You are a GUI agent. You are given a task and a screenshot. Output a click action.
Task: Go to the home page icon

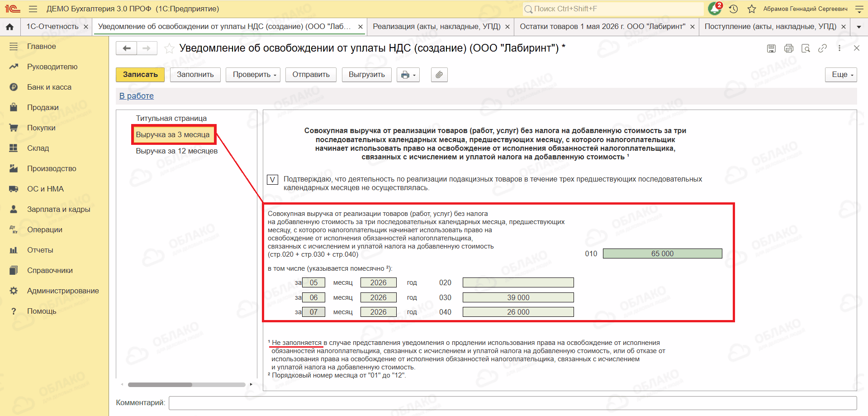[9, 27]
